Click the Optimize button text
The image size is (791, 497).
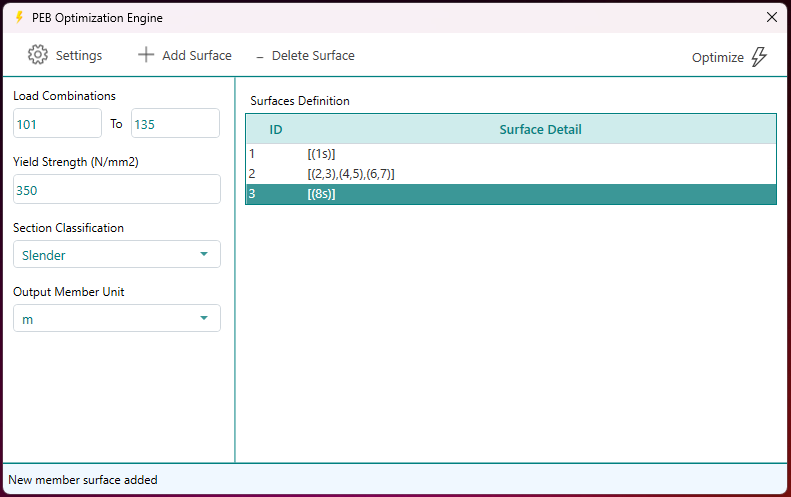[717, 58]
